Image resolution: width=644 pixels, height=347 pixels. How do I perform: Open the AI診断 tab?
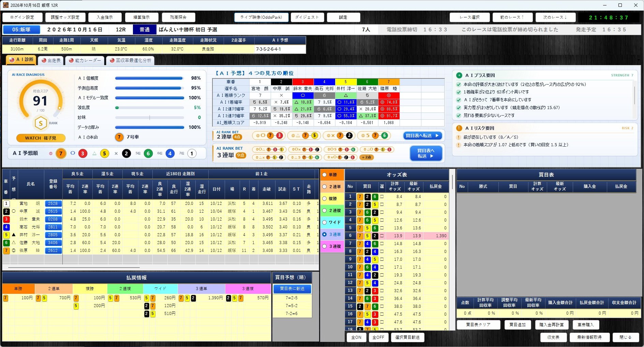tap(21, 60)
